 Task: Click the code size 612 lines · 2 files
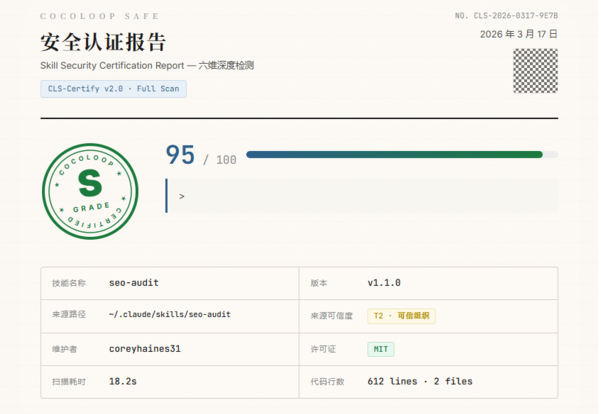point(420,381)
